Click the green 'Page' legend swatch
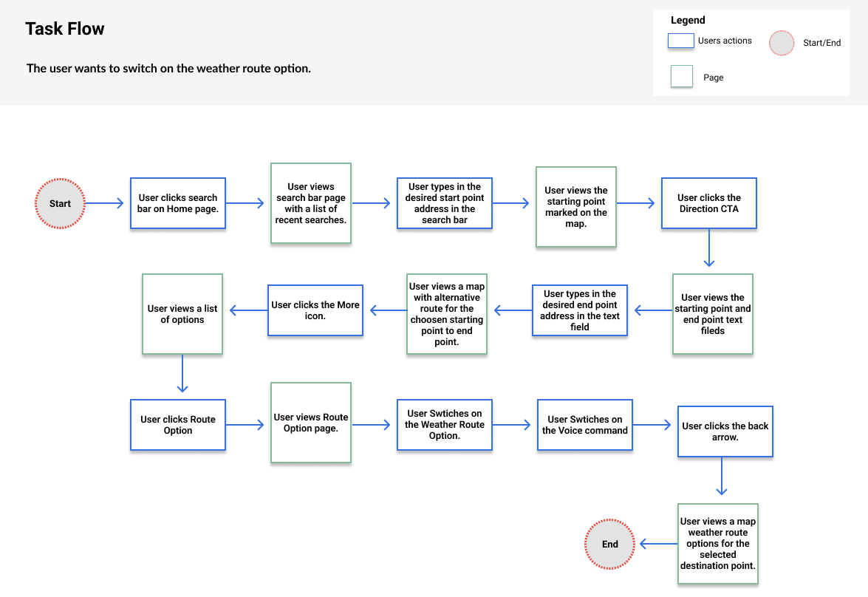868x597 pixels. (x=681, y=76)
